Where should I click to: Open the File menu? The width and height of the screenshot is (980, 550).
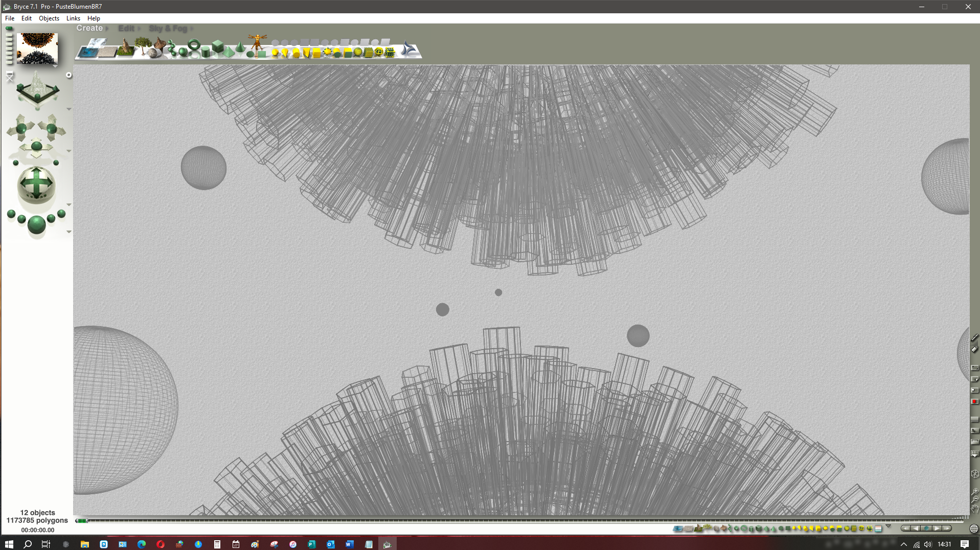pos(10,18)
